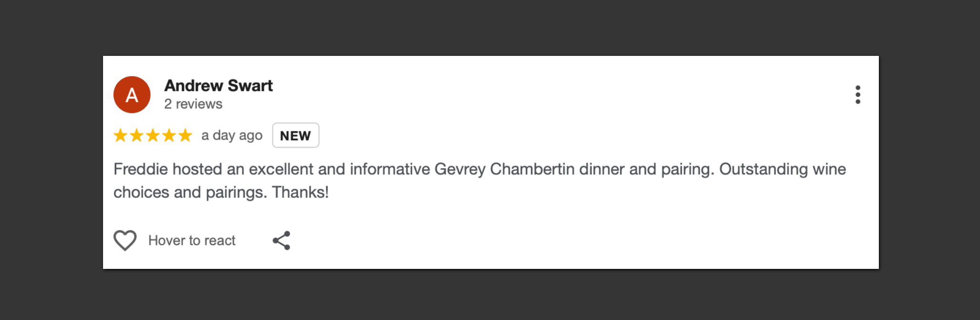Click the fourth rating star
980x320 pixels.
(x=169, y=136)
